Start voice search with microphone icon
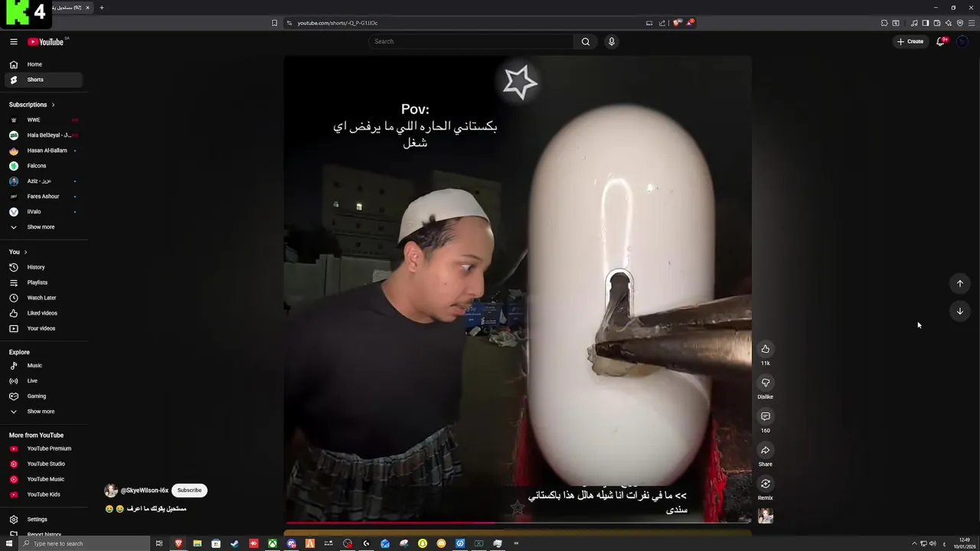980x551 pixels. 612,41
